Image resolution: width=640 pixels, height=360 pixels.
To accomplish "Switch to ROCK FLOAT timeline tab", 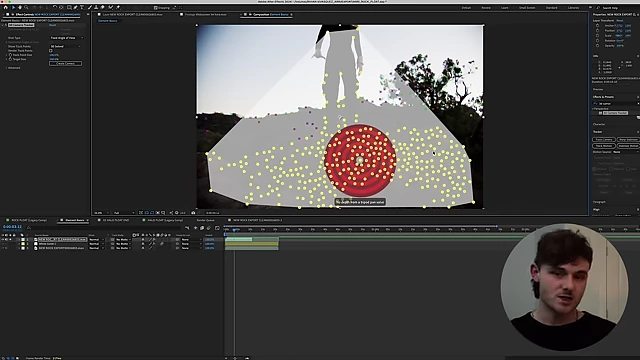I will click(x=29, y=220).
